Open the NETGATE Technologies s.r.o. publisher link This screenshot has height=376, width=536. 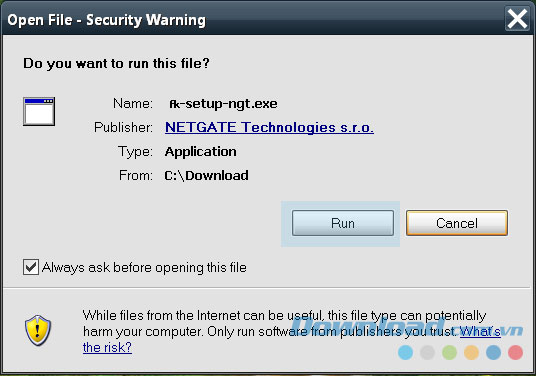pos(269,127)
